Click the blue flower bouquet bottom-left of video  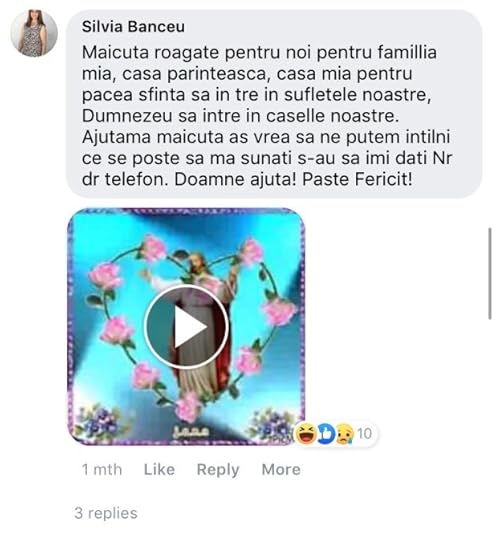pyautogui.click(x=100, y=424)
